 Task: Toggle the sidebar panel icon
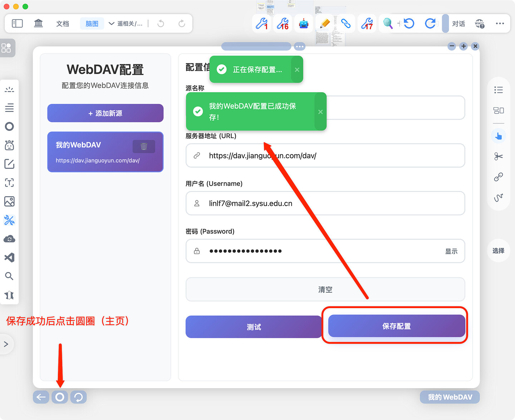pyautogui.click(x=17, y=24)
